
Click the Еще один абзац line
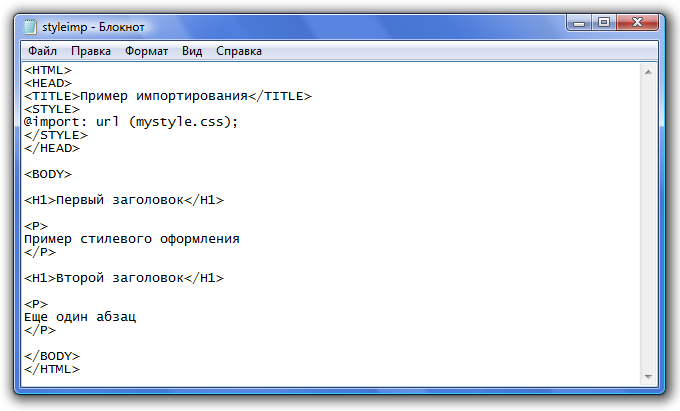click(80, 317)
